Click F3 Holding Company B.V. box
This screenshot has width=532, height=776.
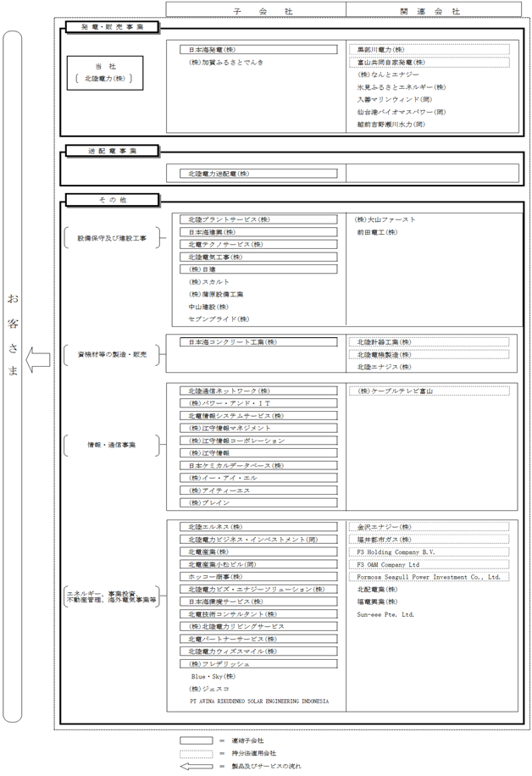[429, 552]
